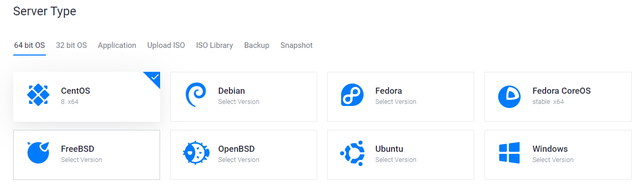Go to the Upload ISO tab
This screenshot has height=191, width=644.
coord(166,45)
